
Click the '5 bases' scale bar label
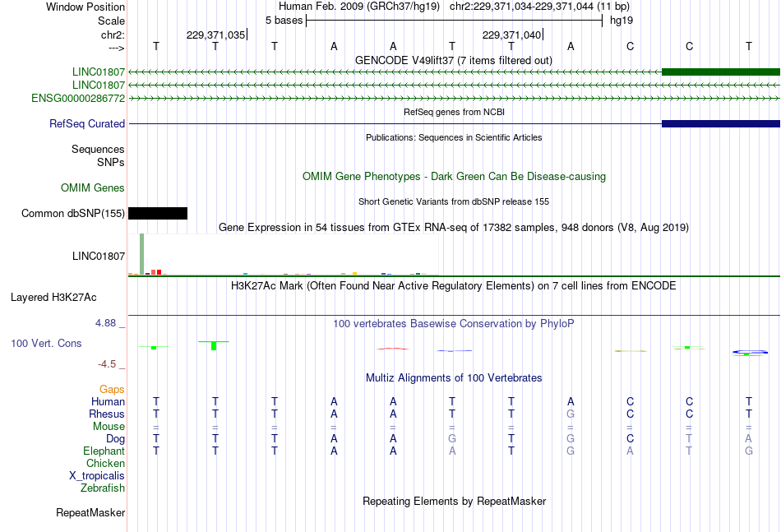[284, 21]
